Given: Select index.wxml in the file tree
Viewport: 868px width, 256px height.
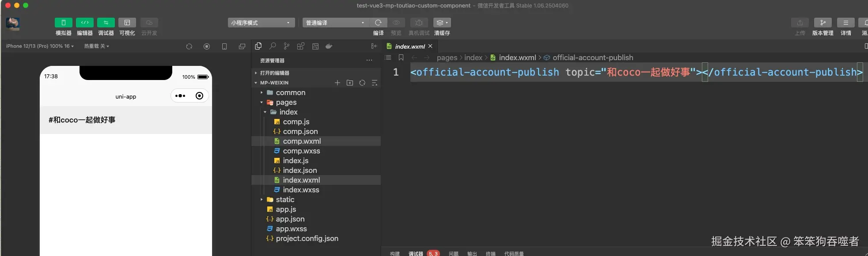Looking at the screenshot, I should tap(316, 180).
